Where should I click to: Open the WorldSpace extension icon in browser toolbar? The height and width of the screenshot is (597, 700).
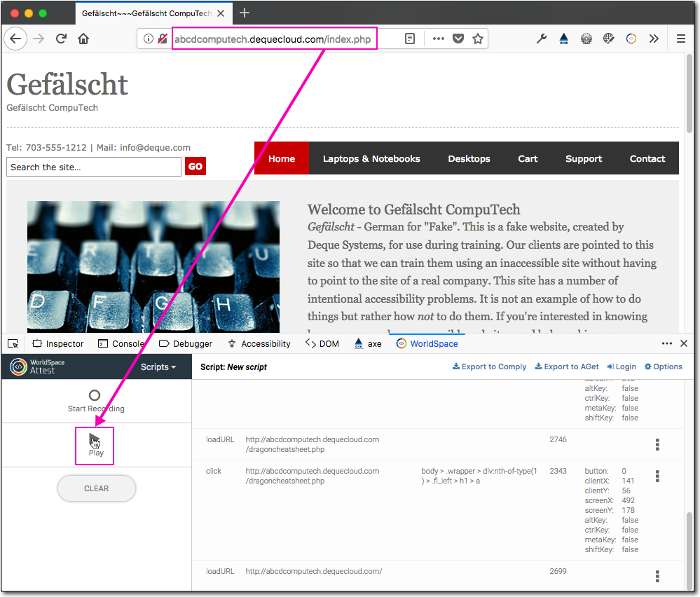[x=631, y=39]
